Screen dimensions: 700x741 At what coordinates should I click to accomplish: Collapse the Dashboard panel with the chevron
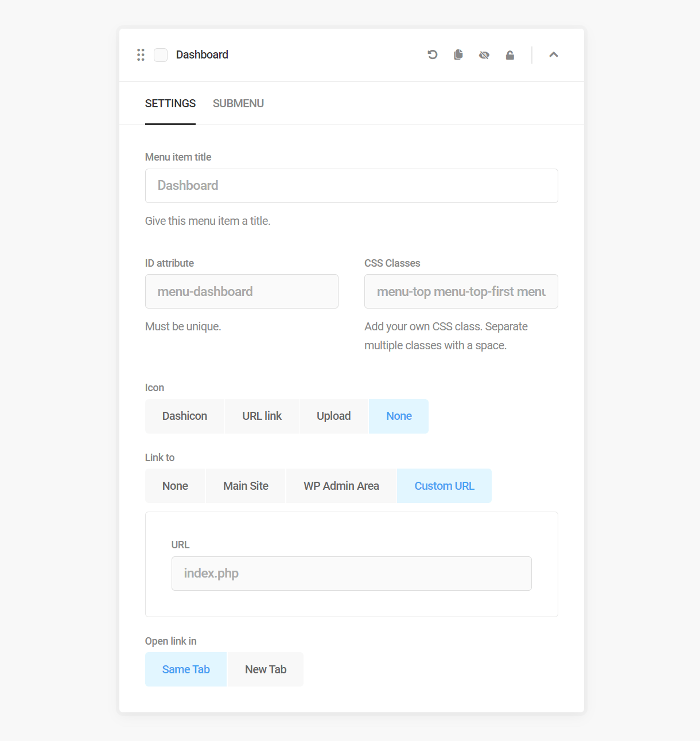[554, 54]
